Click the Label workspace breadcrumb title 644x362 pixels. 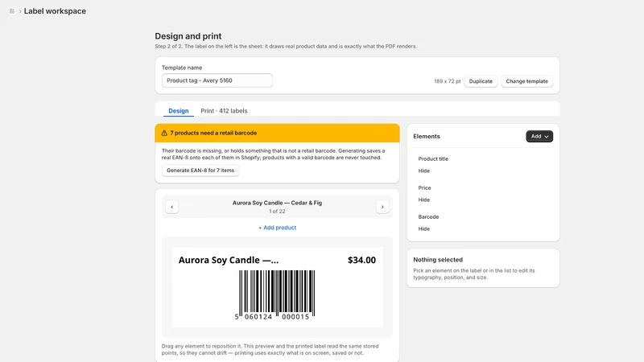pyautogui.click(x=55, y=11)
